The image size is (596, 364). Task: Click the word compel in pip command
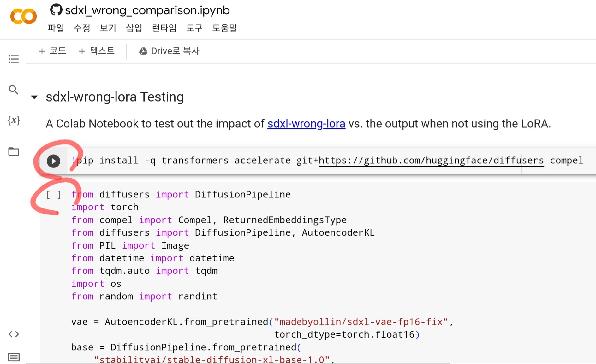[x=566, y=161]
